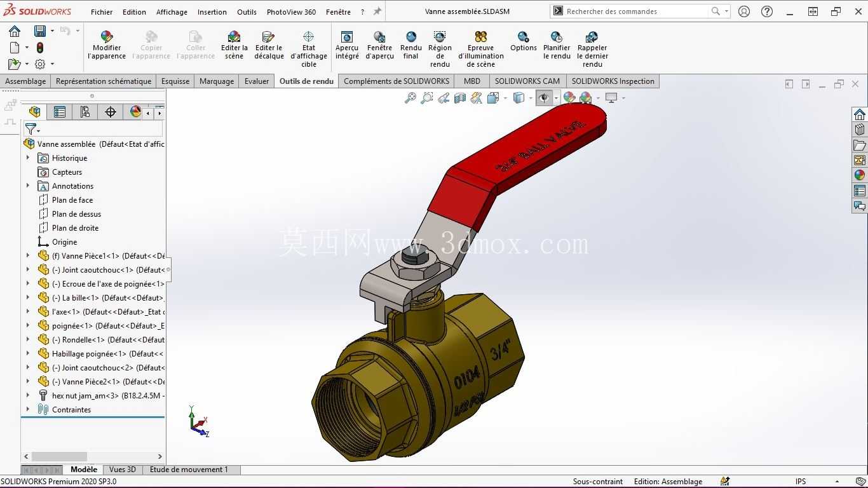
Task: Click Rappeler le dernier rendu
Action: pyautogui.click(x=592, y=49)
